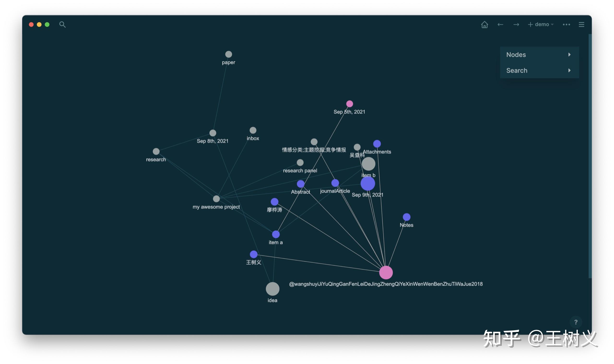Navigate back with the left arrow
The width and height of the screenshot is (614, 364).
[x=500, y=24]
